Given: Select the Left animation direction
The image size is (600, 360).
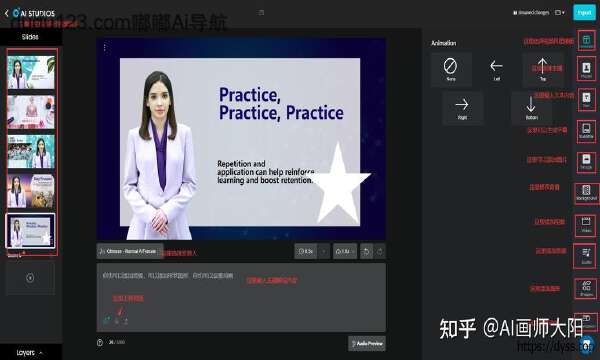Looking at the screenshot, I should (x=496, y=69).
